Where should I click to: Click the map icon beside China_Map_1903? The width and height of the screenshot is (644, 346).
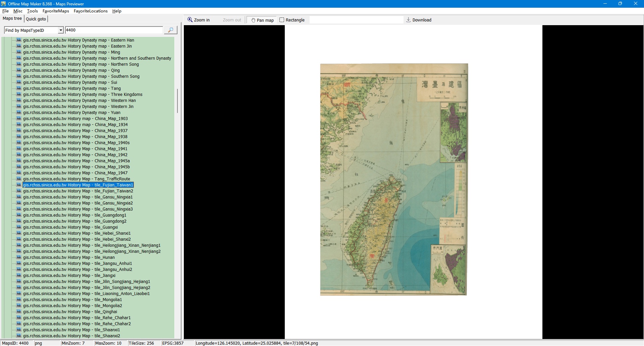pyautogui.click(x=19, y=118)
